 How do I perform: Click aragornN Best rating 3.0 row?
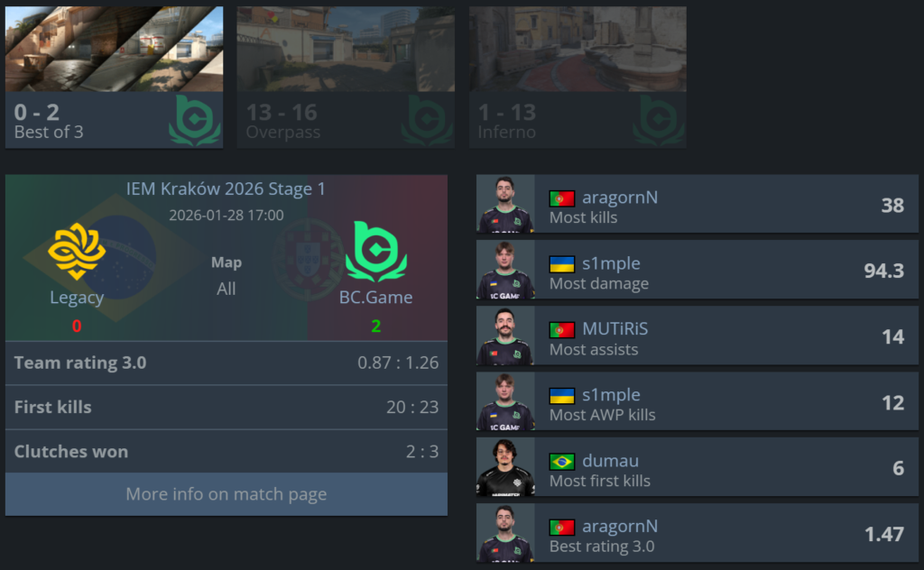698,533
